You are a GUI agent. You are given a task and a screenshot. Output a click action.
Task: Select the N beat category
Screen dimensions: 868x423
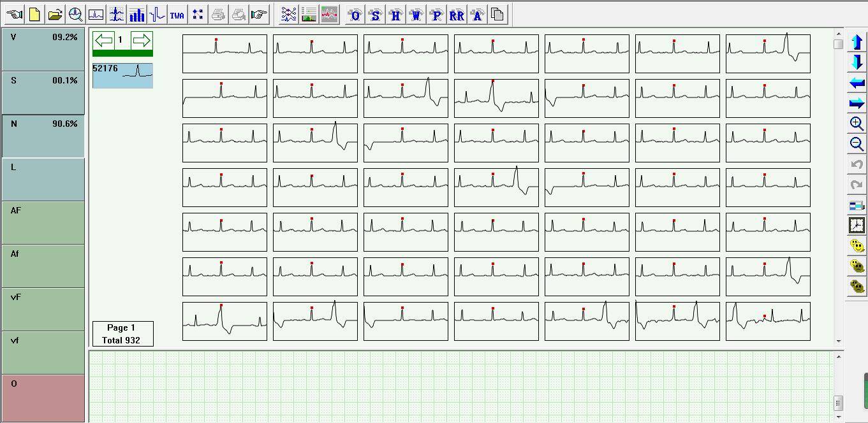(x=43, y=136)
